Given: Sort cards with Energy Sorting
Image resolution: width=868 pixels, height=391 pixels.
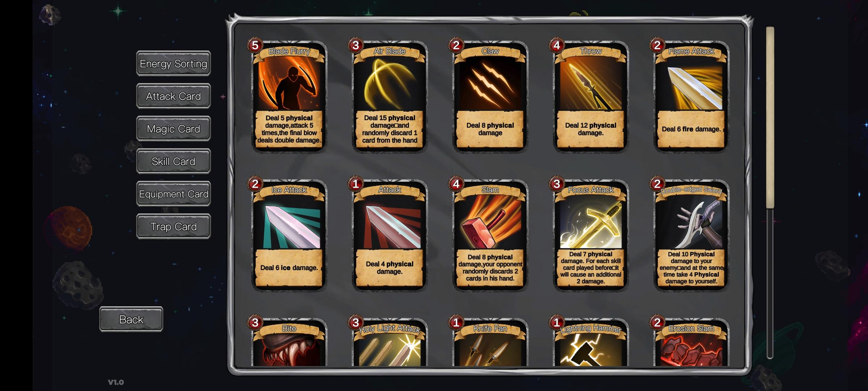Looking at the screenshot, I should pyautogui.click(x=173, y=63).
